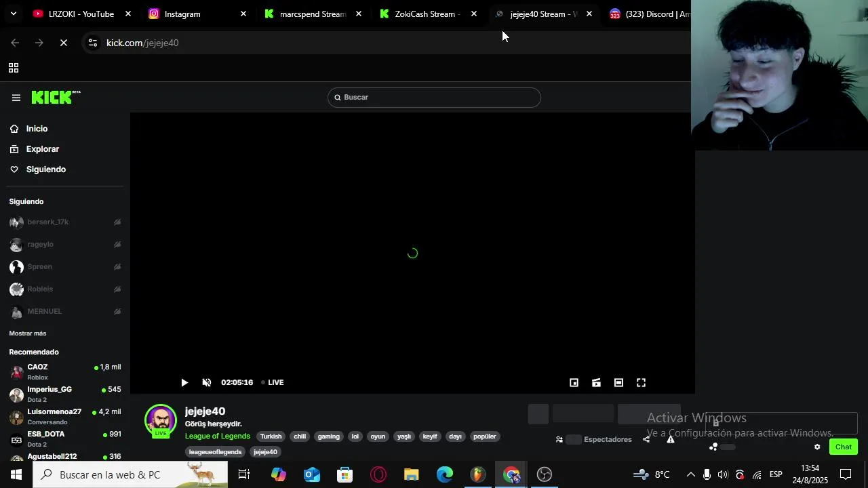Click the chat message input box

(x=782, y=424)
